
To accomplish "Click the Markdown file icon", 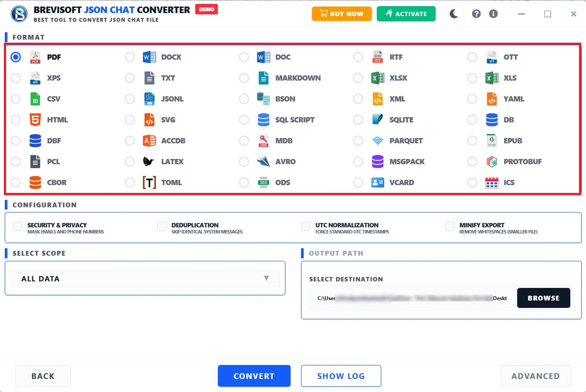I will point(264,78).
